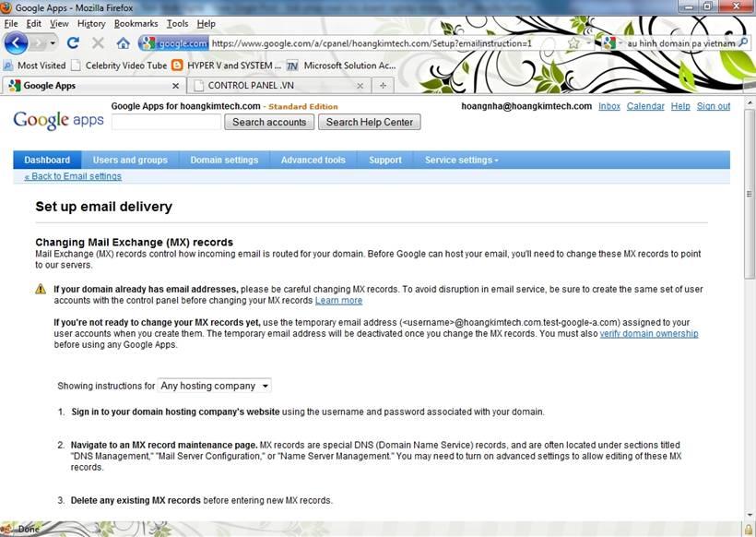756x537 pixels.
Task: Open the Users and groups tab
Action: (130, 161)
